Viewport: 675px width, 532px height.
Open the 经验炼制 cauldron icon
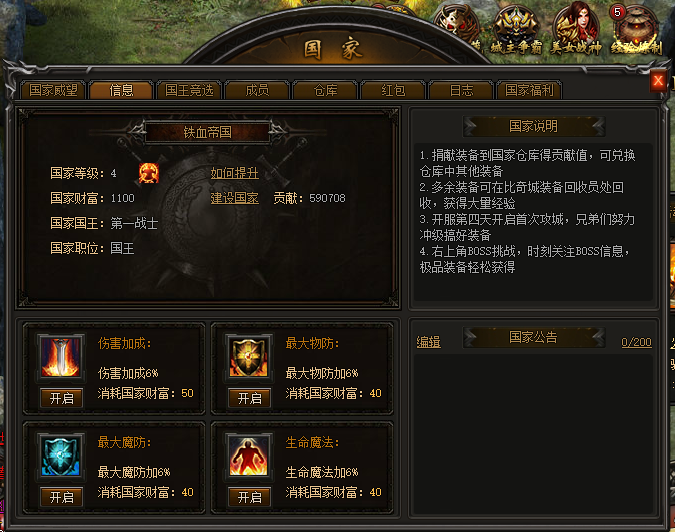coord(636,29)
